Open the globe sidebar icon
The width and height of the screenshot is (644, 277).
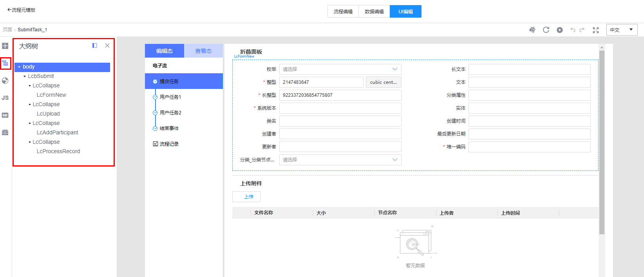tap(5, 81)
